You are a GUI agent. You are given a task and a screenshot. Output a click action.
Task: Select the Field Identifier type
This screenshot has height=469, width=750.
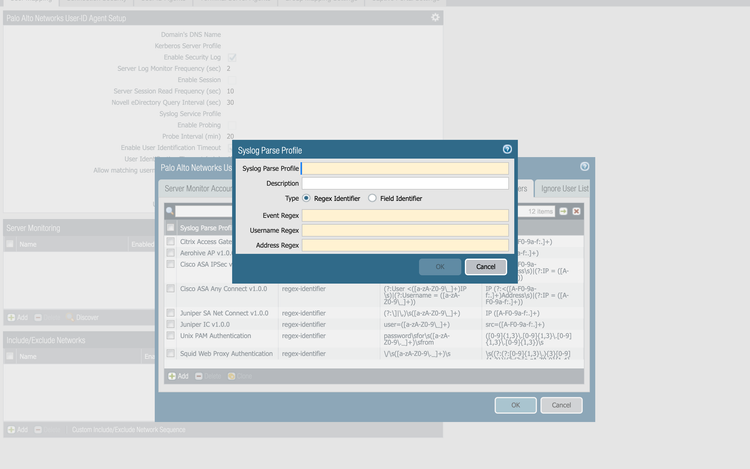click(372, 198)
